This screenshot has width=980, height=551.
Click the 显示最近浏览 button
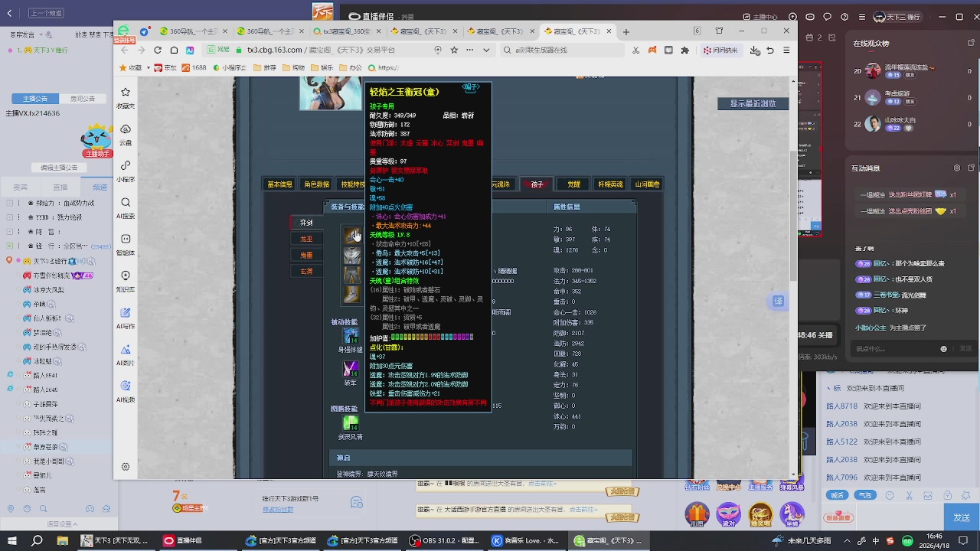pos(752,104)
